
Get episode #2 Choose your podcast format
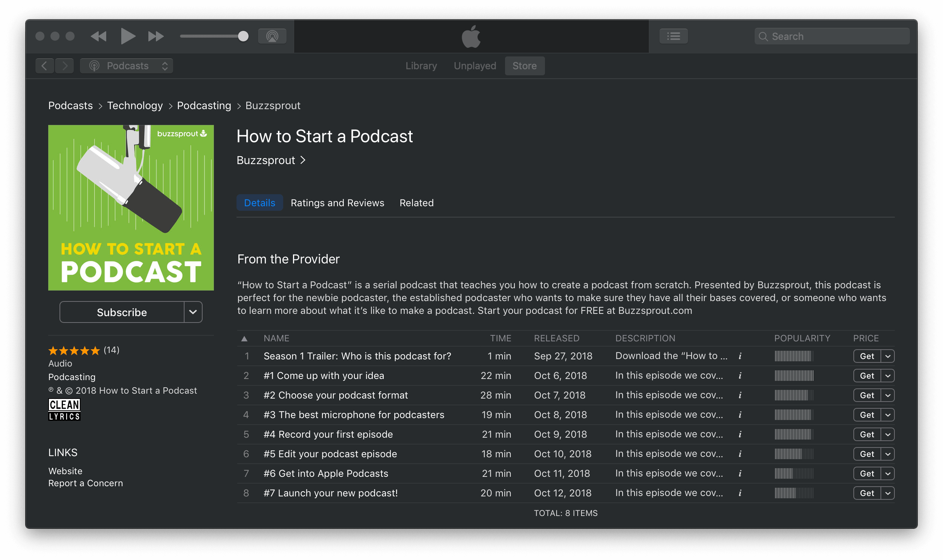click(867, 396)
